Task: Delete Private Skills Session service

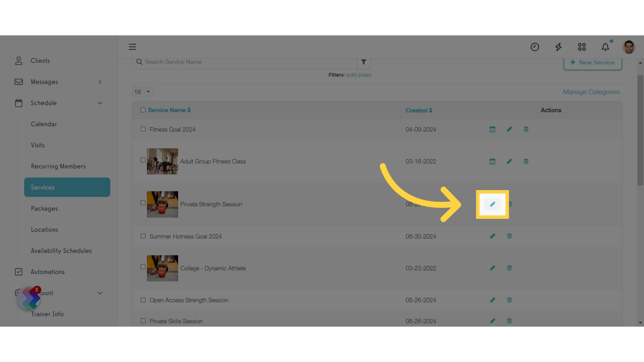Action: pos(509,321)
